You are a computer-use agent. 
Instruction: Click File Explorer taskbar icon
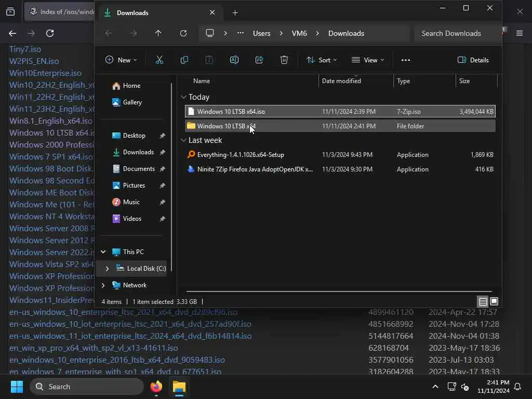click(x=179, y=387)
